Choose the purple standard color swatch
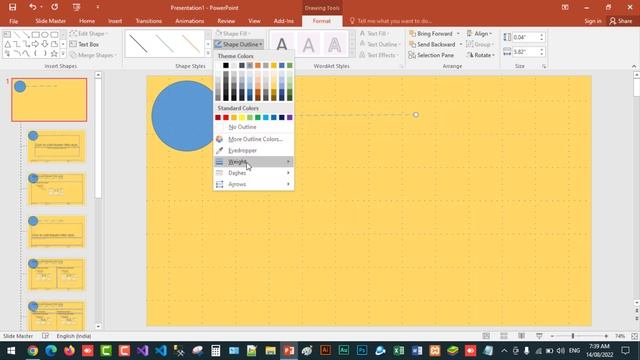Image resolution: width=640 pixels, height=360 pixels. [x=289, y=118]
